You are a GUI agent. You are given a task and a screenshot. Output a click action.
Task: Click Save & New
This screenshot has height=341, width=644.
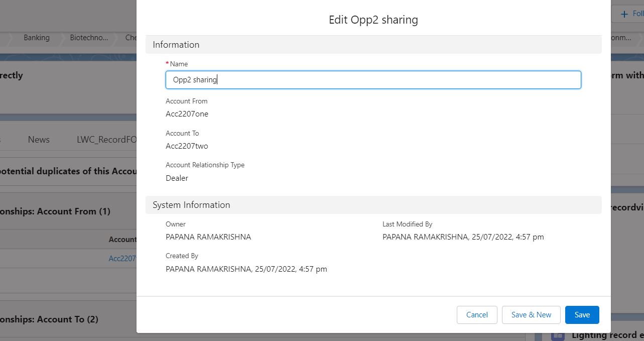[x=531, y=314]
